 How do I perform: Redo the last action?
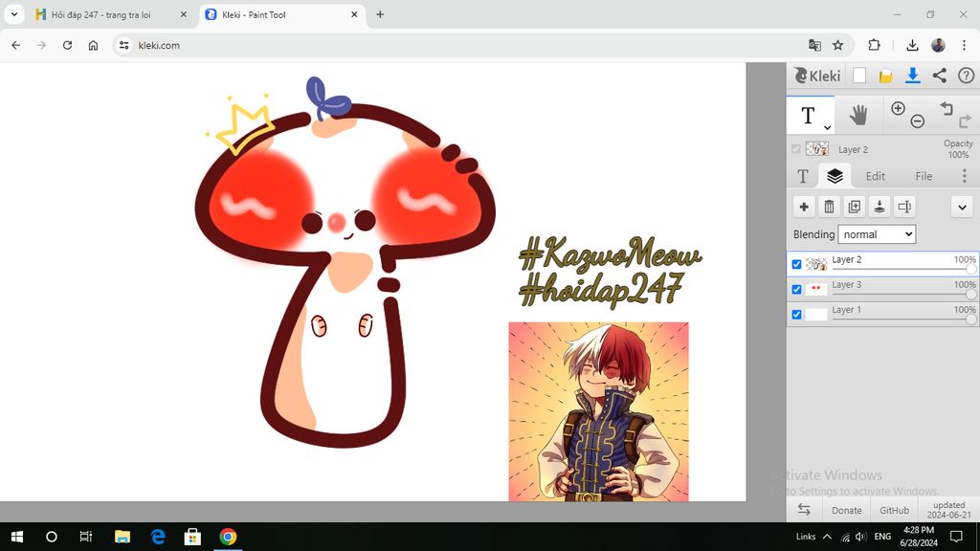[x=965, y=121]
